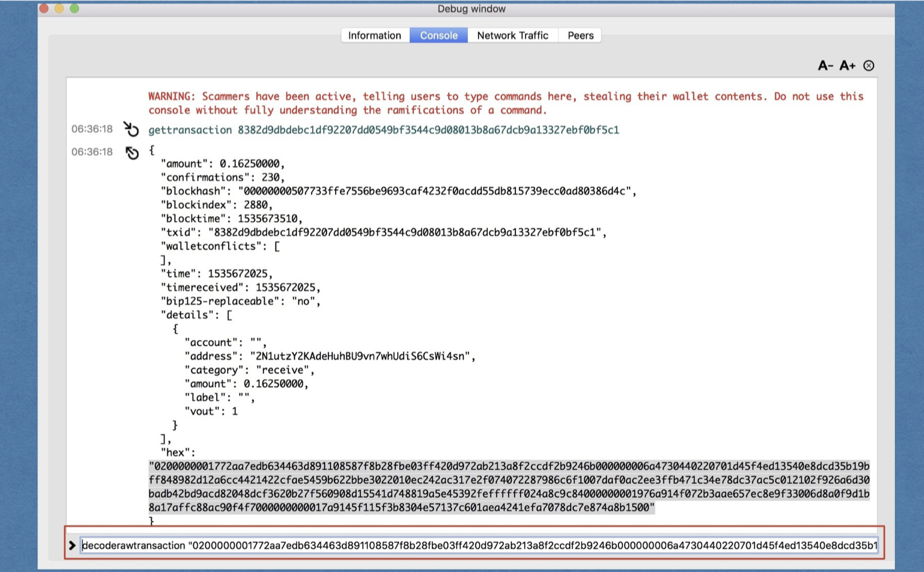Click the gettransaction command line text
Screen dimensions: 924x572
pos(383,130)
